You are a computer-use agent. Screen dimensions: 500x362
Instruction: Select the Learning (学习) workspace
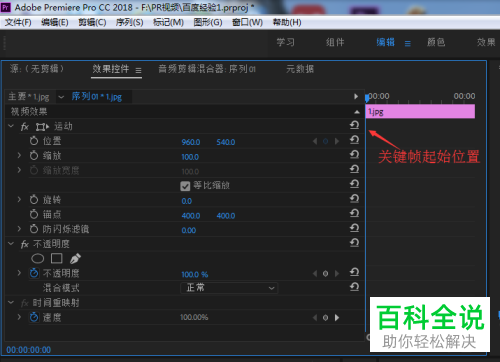click(x=286, y=42)
